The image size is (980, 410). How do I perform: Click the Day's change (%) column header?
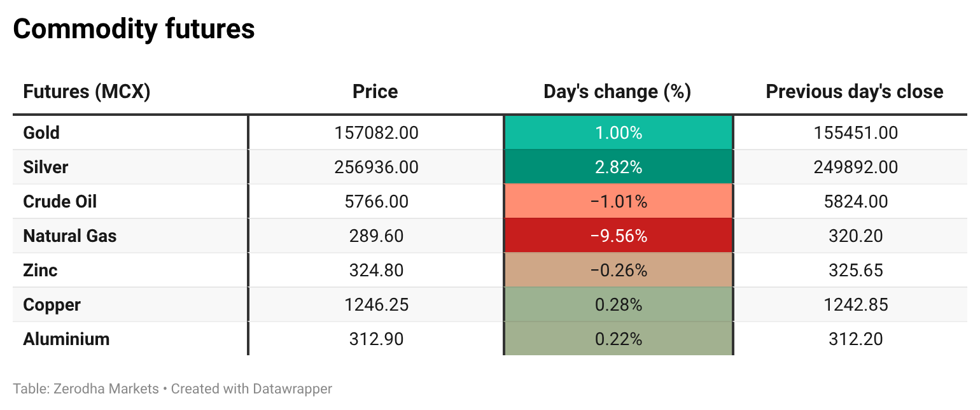click(617, 92)
